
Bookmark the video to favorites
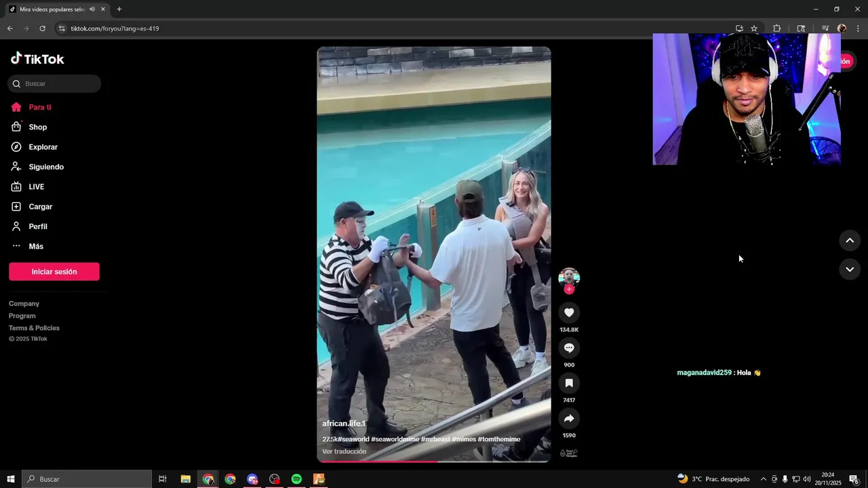[x=569, y=383]
